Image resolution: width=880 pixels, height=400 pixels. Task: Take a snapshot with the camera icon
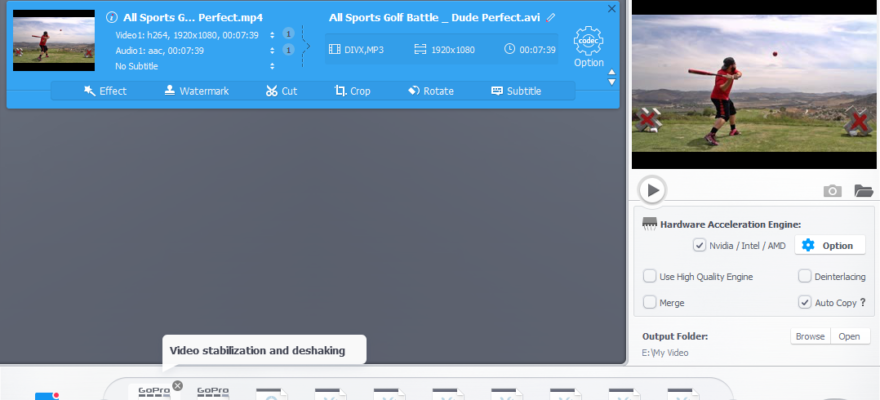[x=832, y=191]
